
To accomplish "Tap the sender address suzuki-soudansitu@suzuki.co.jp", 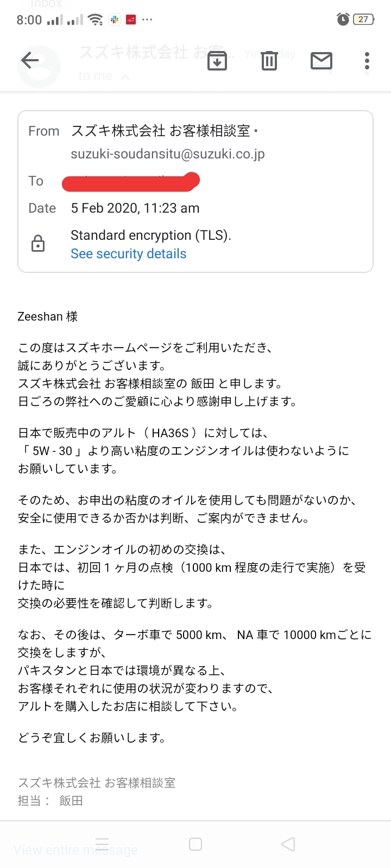I will [168, 154].
